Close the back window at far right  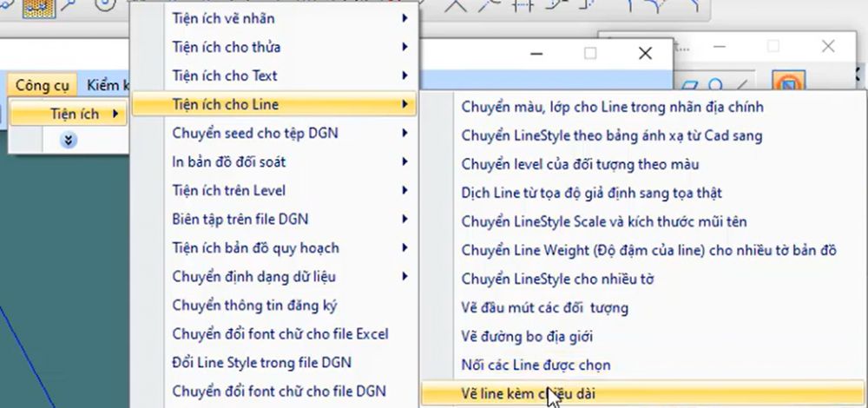pyautogui.click(x=828, y=47)
